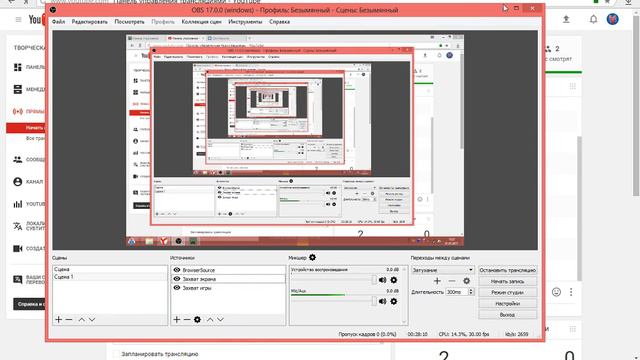This screenshot has height=360, width=640.
Task: Mute Устройство воспроизведения with the speaker icon
Action: point(382,280)
